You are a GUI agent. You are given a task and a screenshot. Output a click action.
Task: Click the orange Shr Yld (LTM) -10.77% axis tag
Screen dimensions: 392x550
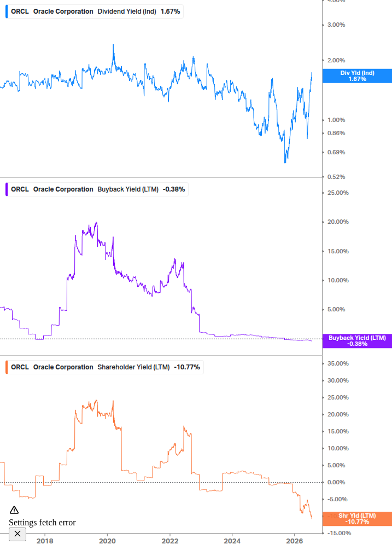[357, 519]
